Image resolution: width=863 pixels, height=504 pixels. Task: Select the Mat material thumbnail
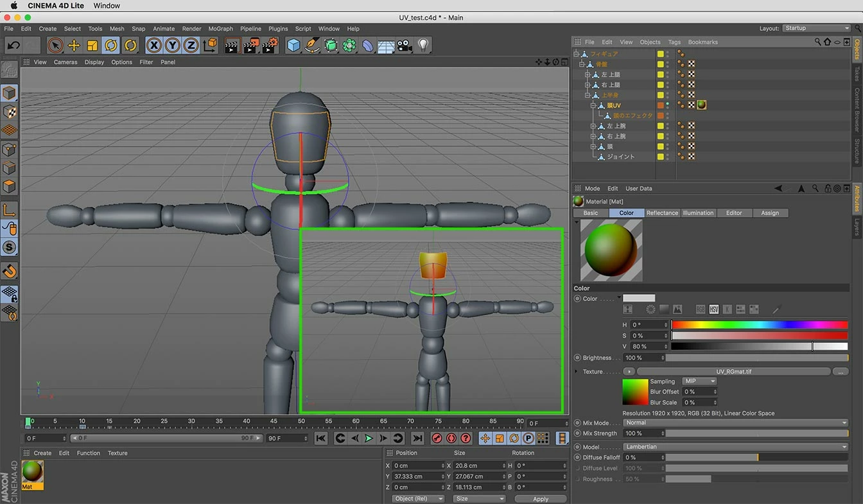tap(32, 472)
